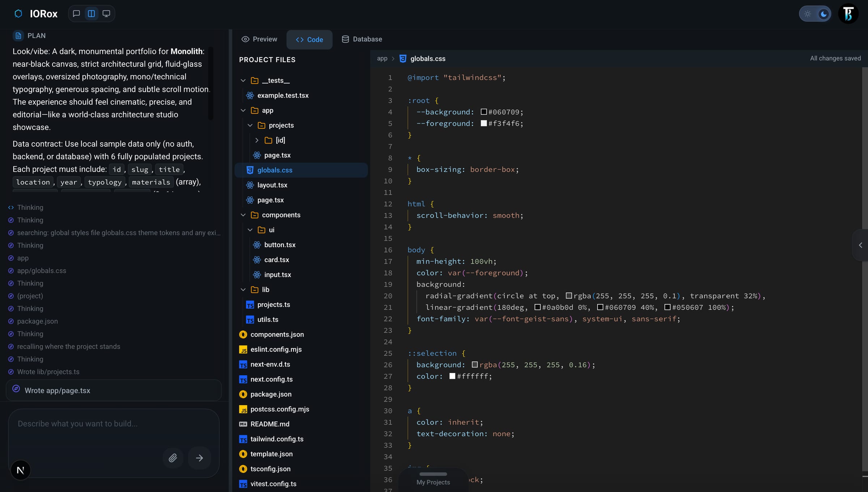Click the IORox logo icon
The image size is (868, 492).
[18, 14]
